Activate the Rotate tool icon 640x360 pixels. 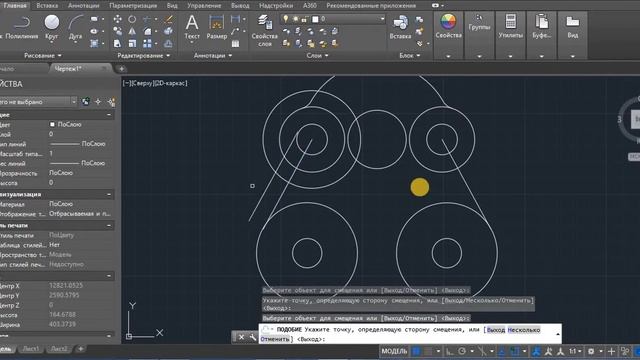(132, 19)
